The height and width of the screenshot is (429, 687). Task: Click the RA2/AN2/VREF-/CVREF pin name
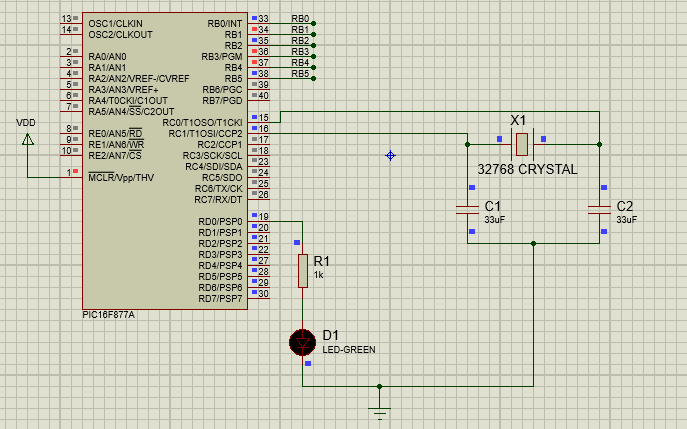pos(139,78)
